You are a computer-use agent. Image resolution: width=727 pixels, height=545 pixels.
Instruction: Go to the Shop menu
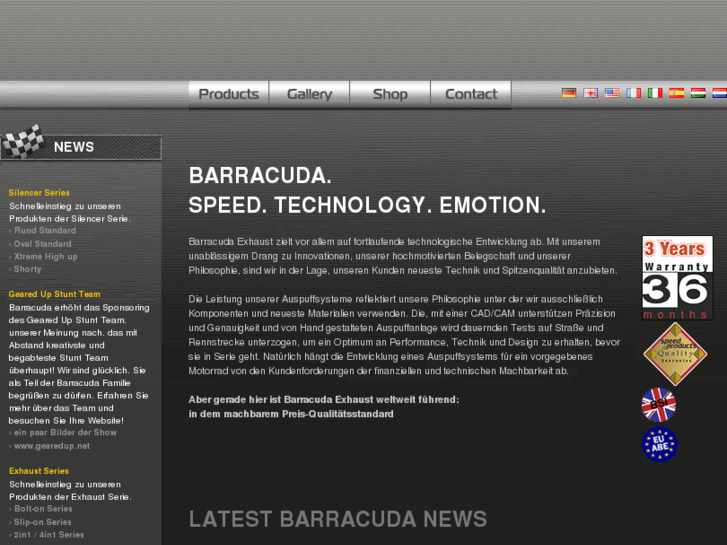(390, 94)
